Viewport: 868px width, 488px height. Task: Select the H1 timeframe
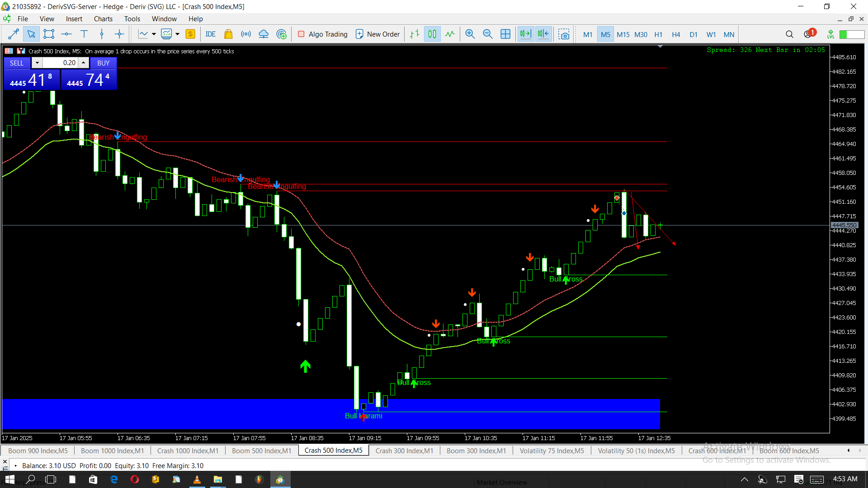click(x=658, y=34)
